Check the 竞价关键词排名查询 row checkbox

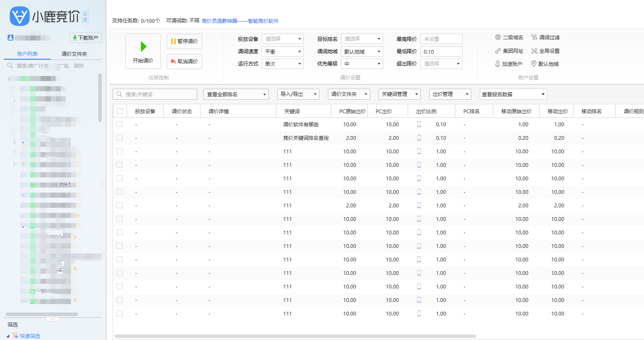pyautogui.click(x=119, y=138)
